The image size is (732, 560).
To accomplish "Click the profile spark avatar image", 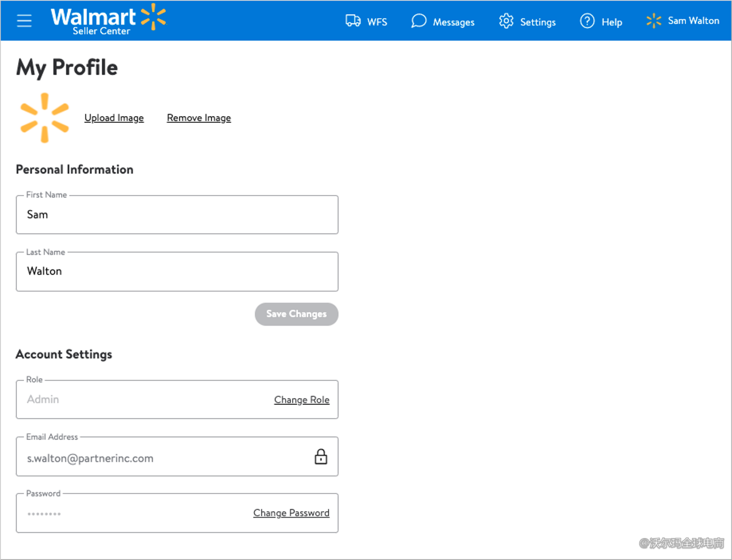I will [x=45, y=118].
